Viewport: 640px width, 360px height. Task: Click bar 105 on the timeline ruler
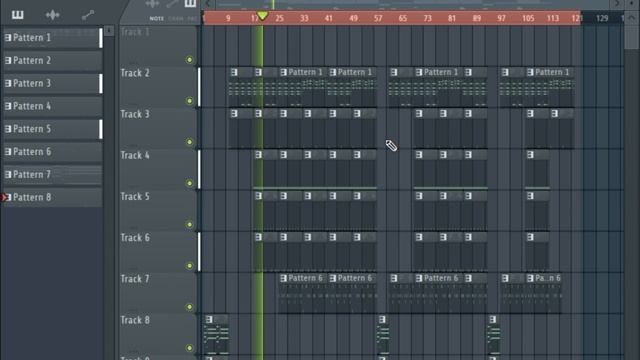tap(528, 18)
